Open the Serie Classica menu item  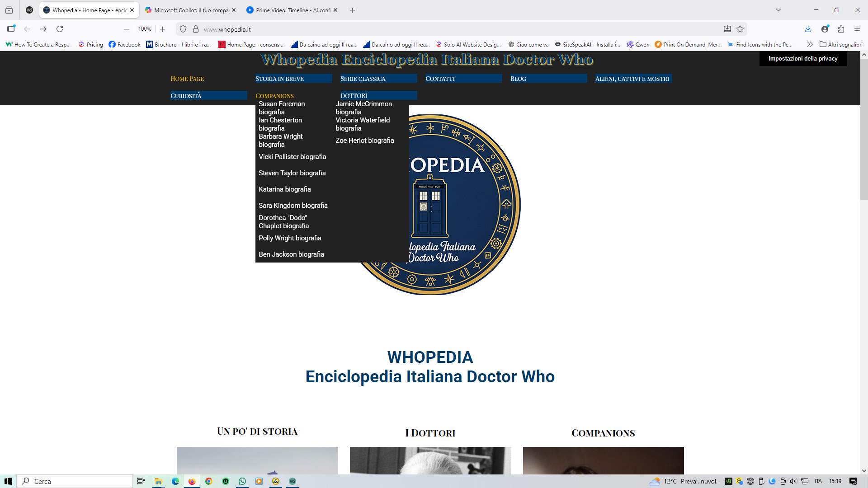[x=363, y=79]
